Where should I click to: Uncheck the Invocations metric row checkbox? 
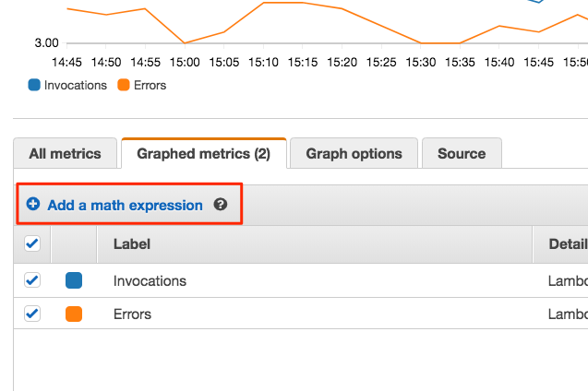(x=32, y=280)
